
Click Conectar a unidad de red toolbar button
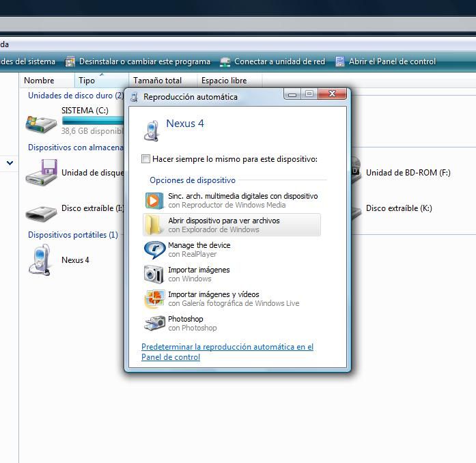tap(272, 61)
